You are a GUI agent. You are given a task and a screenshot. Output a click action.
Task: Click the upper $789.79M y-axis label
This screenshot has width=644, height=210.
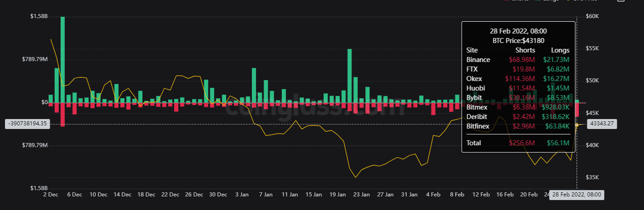point(36,59)
